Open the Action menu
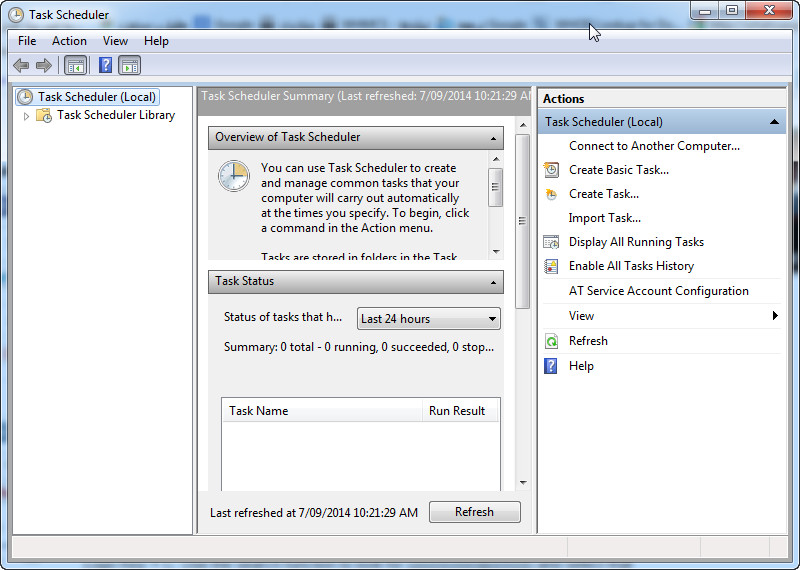Image resolution: width=800 pixels, height=570 pixels. coord(69,41)
